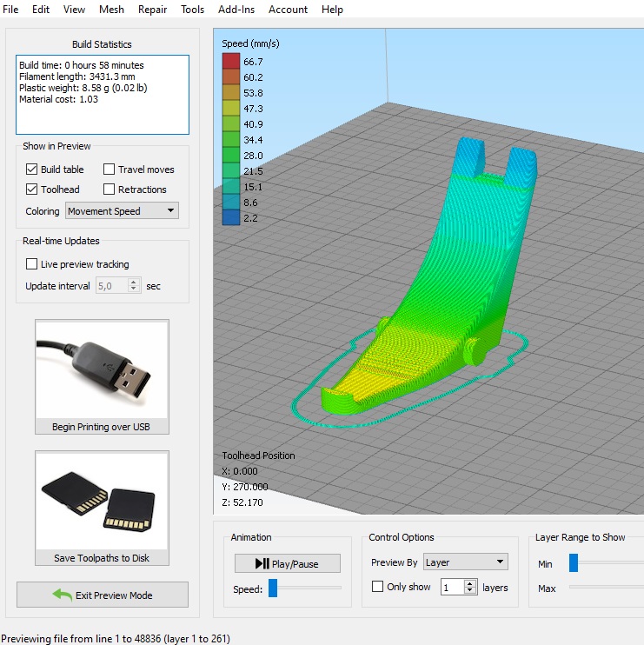The width and height of the screenshot is (644, 645).
Task: Click the green arrow Exit Preview icon
Action: click(62, 595)
